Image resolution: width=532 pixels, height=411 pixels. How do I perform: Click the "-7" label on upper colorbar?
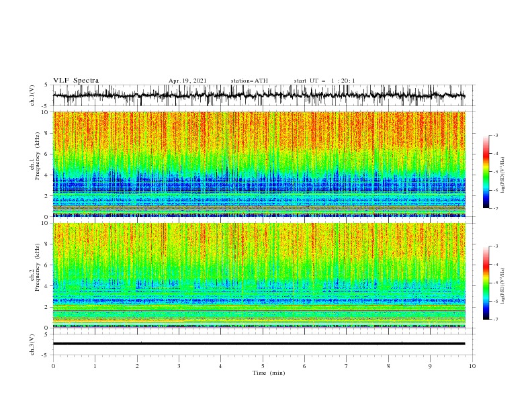(496, 208)
